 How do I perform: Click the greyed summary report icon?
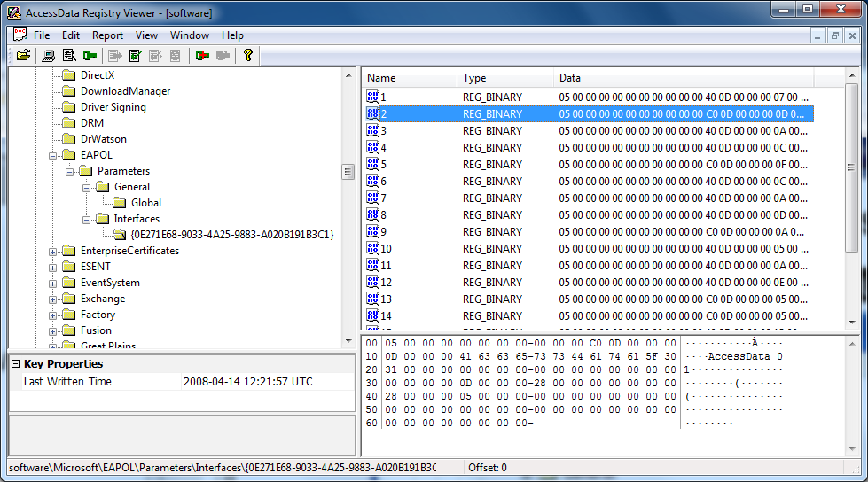(x=176, y=55)
